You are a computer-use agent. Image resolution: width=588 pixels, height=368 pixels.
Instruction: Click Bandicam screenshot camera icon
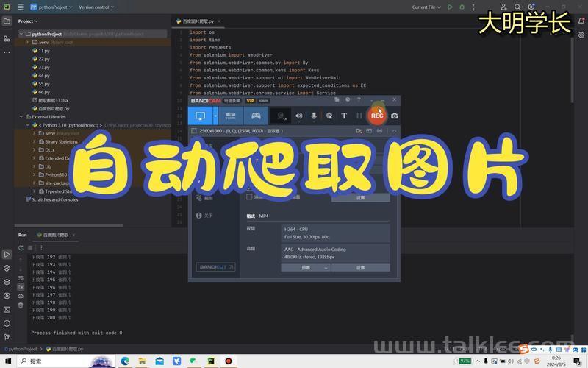[x=395, y=116]
